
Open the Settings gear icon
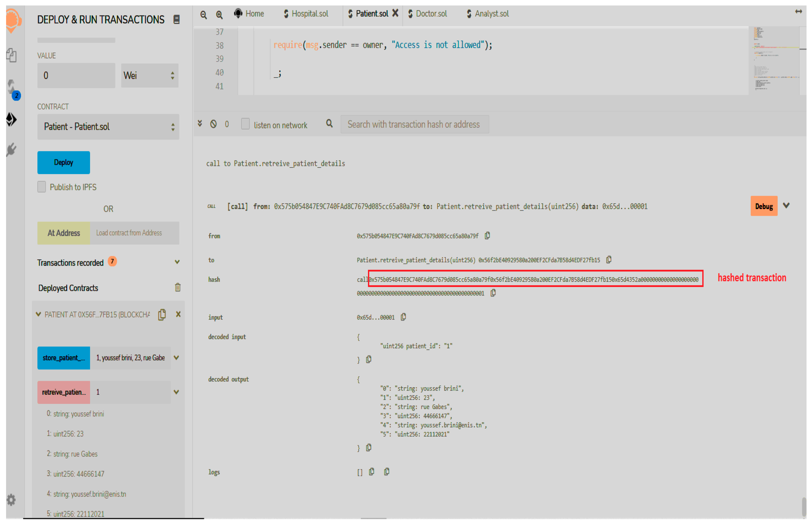pyautogui.click(x=11, y=499)
